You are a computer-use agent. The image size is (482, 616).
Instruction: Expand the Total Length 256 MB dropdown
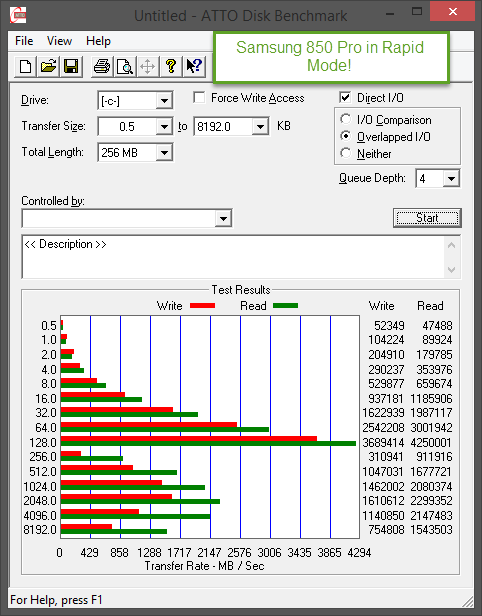tap(164, 152)
